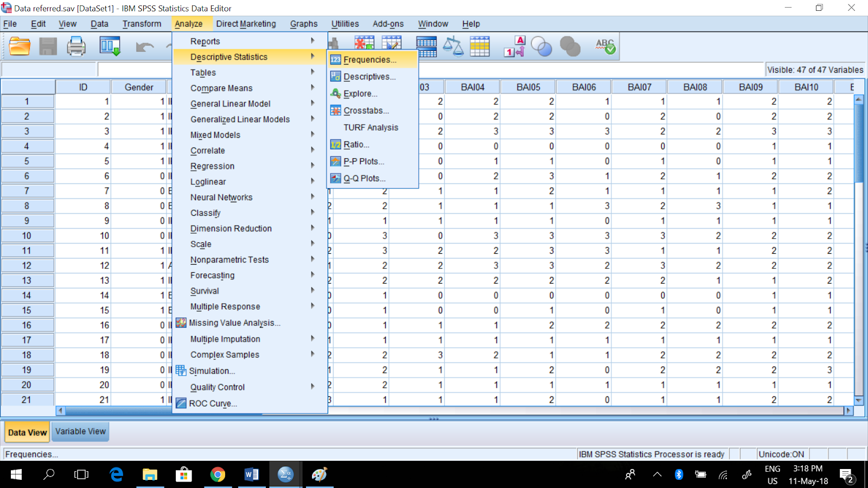The width and height of the screenshot is (868, 488).
Task: Select Descriptives in the submenu
Action: click(x=372, y=76)
